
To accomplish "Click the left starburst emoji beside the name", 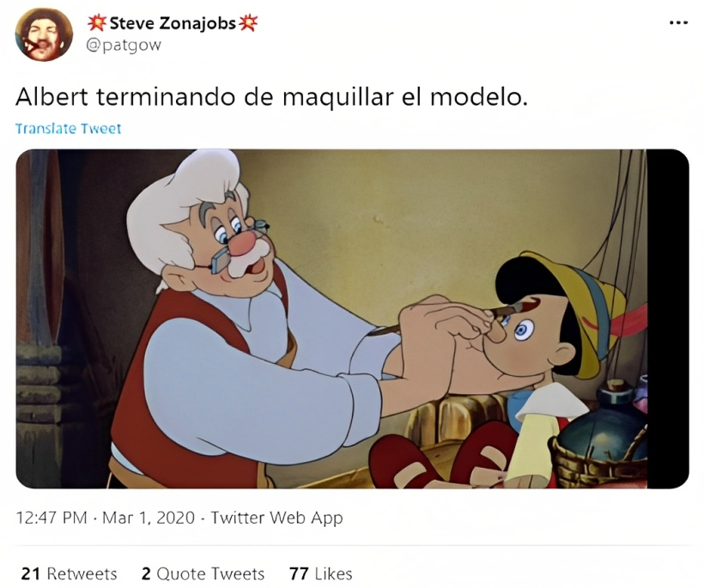I will (x=97, y=22).
